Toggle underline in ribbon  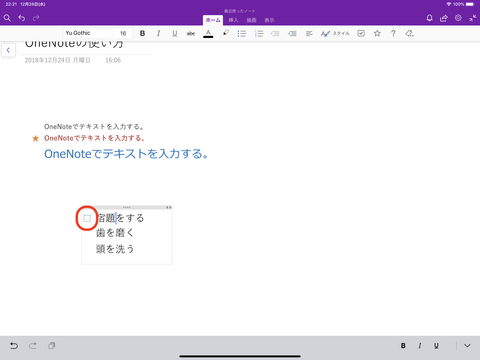174,33
